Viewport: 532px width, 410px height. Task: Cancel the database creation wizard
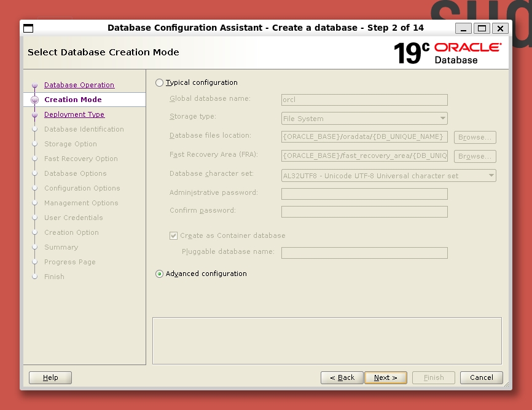click(482, 377)
